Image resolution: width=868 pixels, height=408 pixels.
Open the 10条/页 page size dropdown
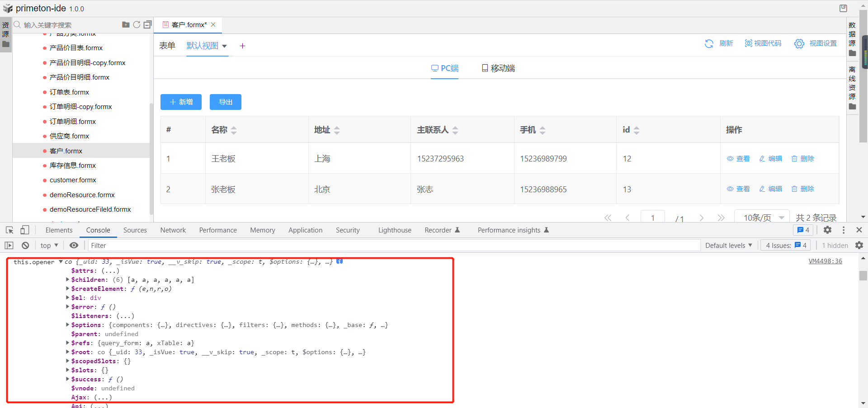click(x=763, y=218)
